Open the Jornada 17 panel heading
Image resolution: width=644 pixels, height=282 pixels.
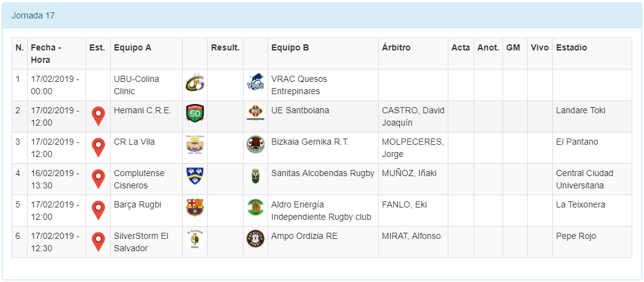[33, 15]
